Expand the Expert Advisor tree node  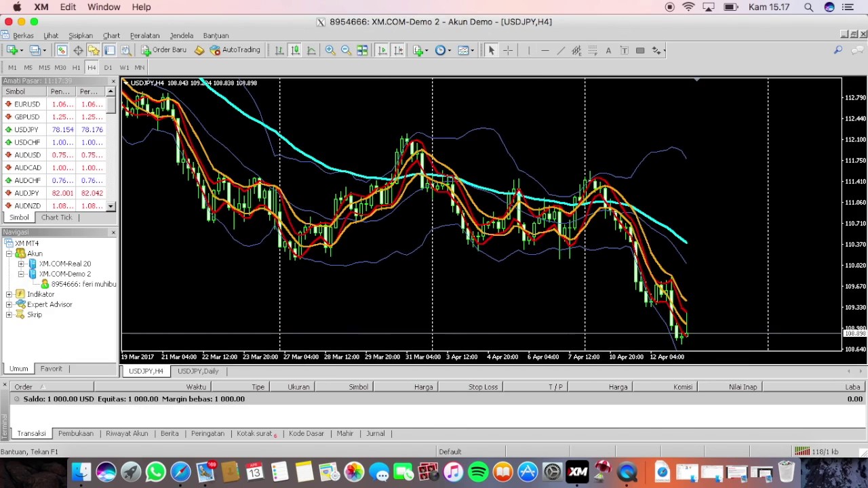pyautogui.click(x=9, y=304)
